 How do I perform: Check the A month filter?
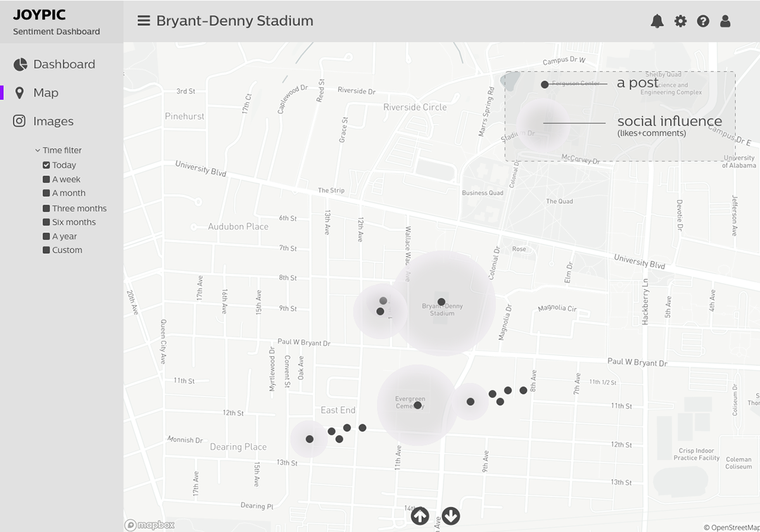point(46,193)
